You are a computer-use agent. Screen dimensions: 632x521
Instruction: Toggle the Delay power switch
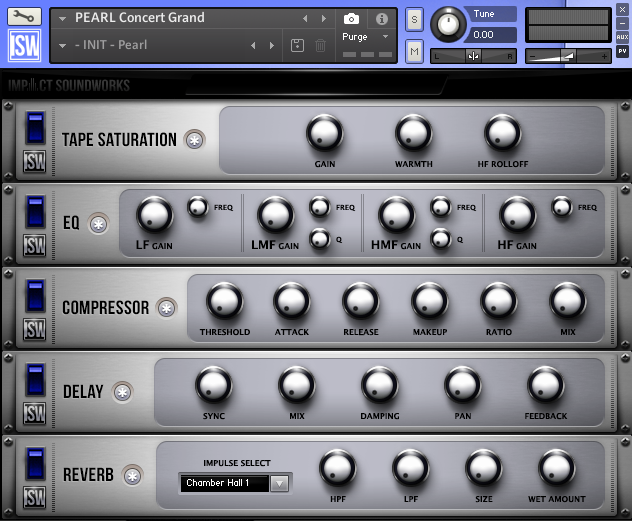(35, 379)
